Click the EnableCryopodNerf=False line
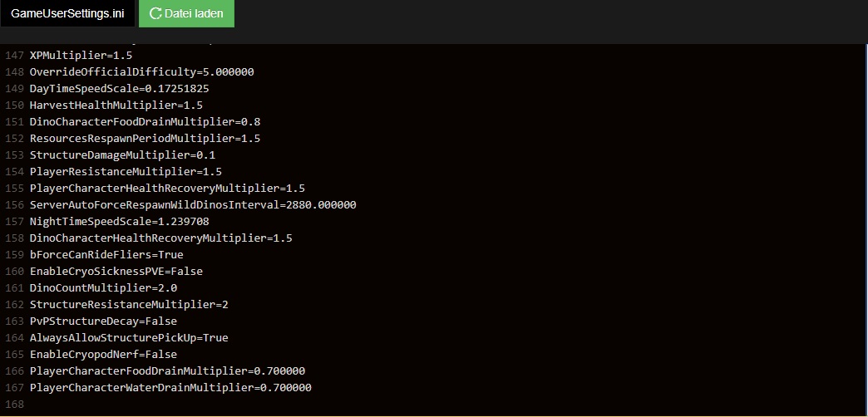868x417 pixels. (104, 354)
